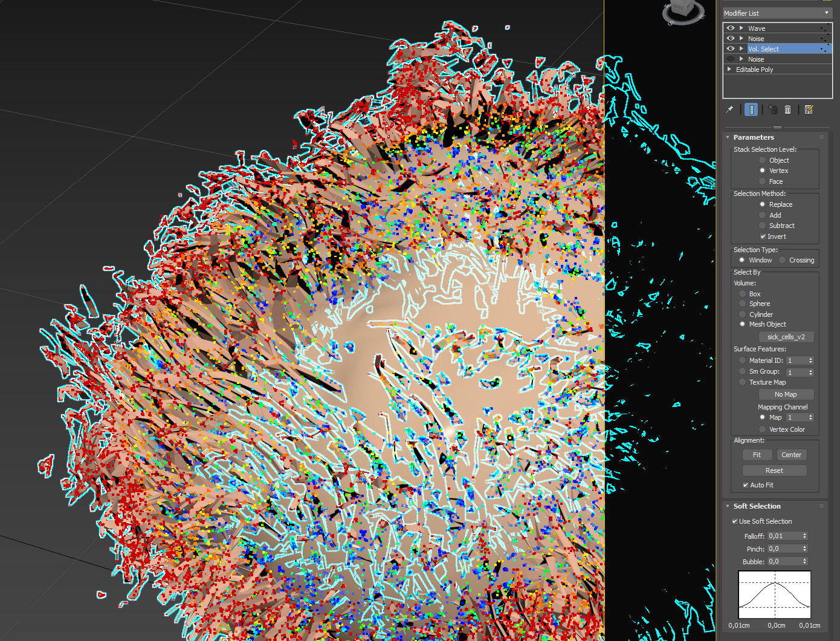The image size is (840, 641).
Task: Select the Vol. Select modifier row
Action: [778, 49]
